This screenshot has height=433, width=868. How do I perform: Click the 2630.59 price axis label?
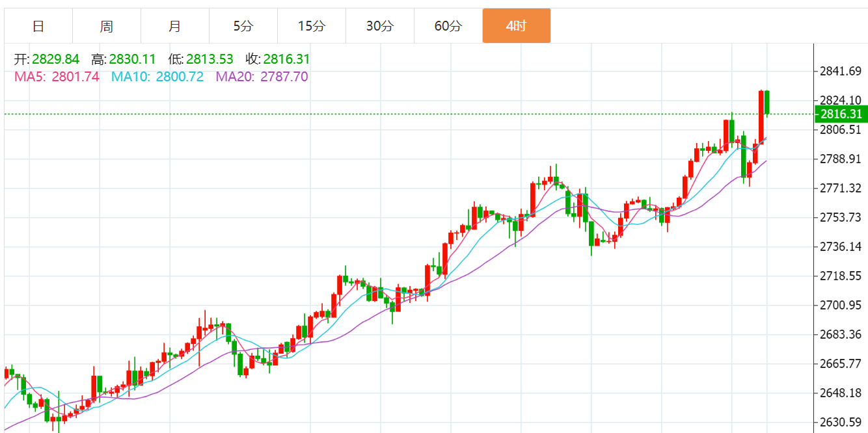click(841, 422)
